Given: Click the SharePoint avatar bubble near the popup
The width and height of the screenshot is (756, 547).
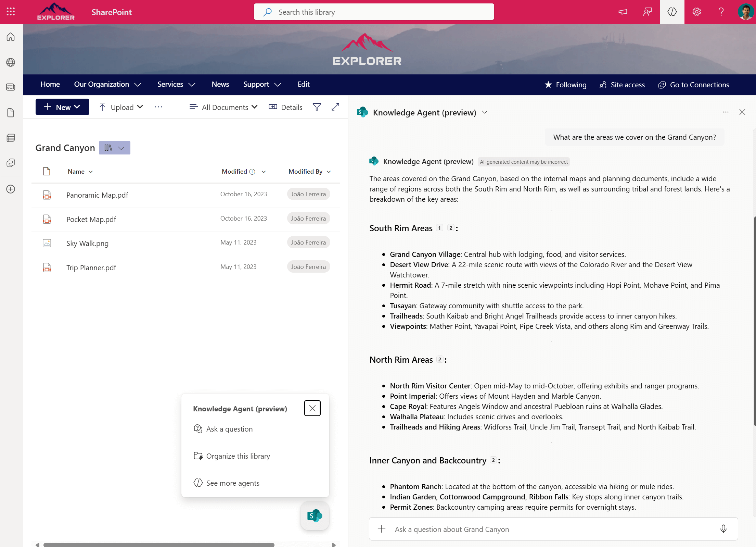Looking at the screenshot, I should (315, 516).
